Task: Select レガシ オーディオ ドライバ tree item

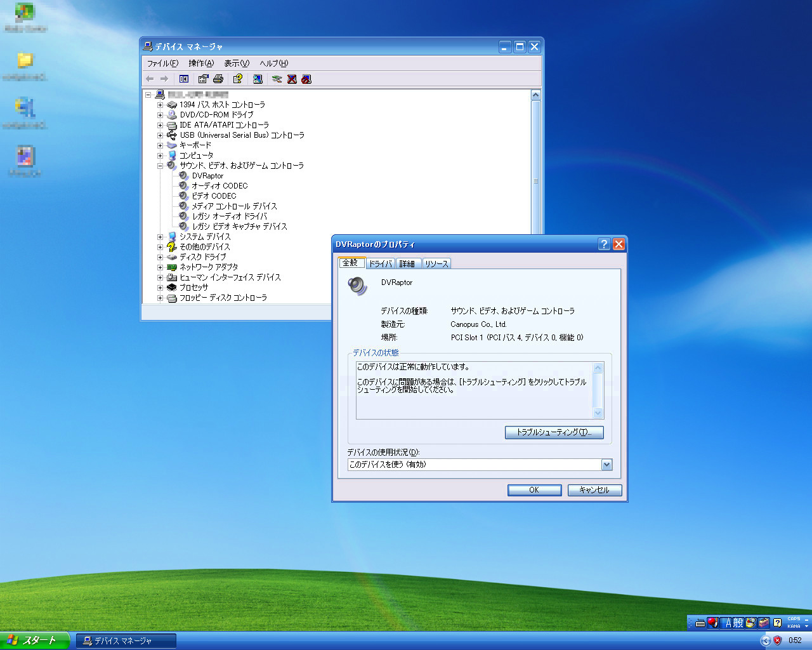Action: [230, 216]
